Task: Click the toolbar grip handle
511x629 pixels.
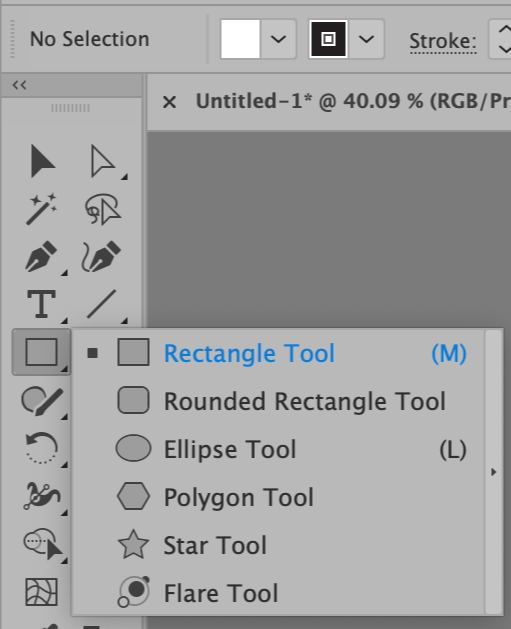Action: pyautogui.click(x=71, y=108)
